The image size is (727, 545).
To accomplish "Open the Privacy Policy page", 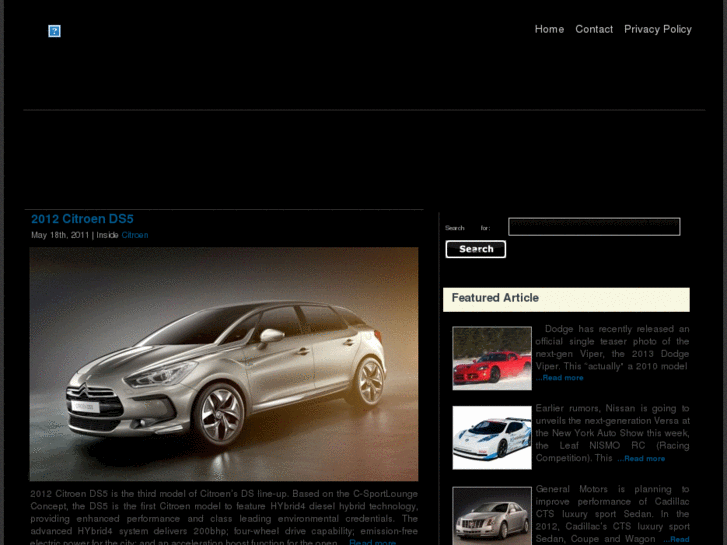I will click(x=657, y=29).
